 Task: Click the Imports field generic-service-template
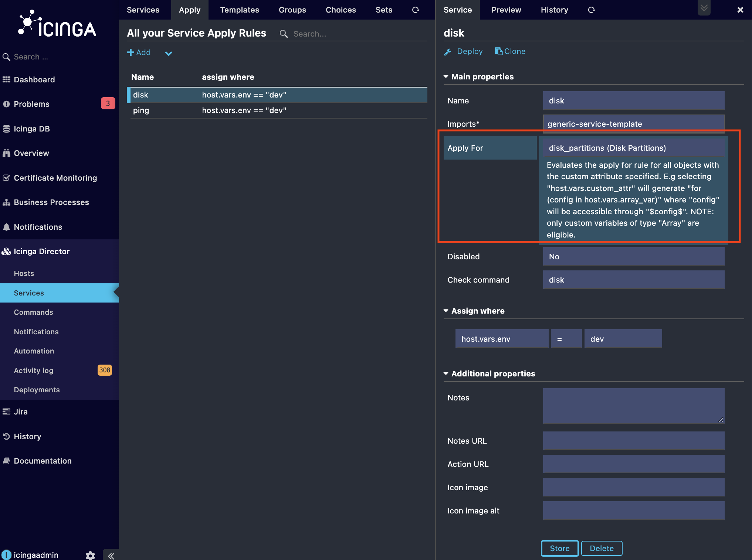coord(634,124)
